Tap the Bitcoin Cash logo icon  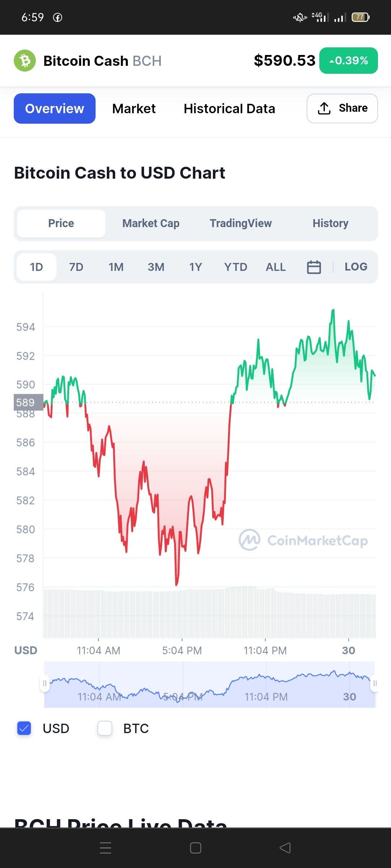tap(25, 60)
